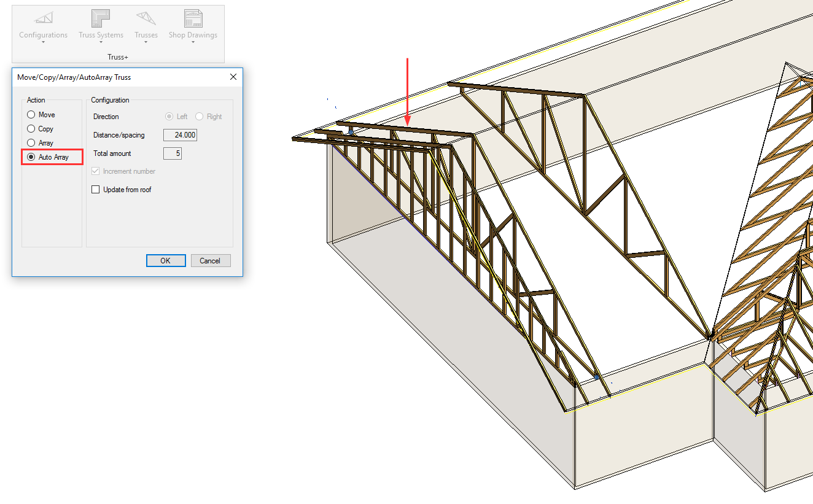Expand the Shop Drawings dropdown arrow
The width and height of the screenshot is (813, 504).
(x=193, y=42)
